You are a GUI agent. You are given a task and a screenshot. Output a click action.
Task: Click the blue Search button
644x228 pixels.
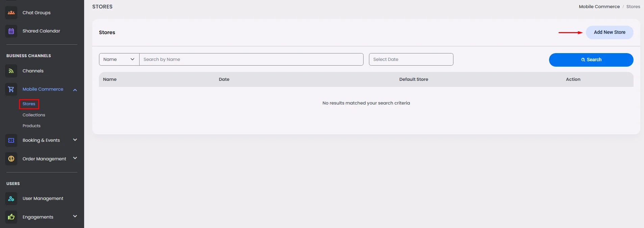click(591, 60)
